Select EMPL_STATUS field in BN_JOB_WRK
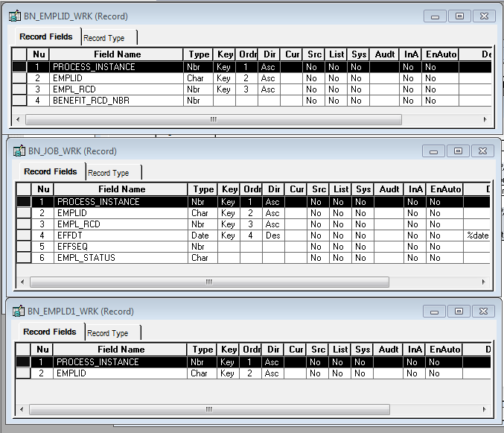 [x=121, y=258]
